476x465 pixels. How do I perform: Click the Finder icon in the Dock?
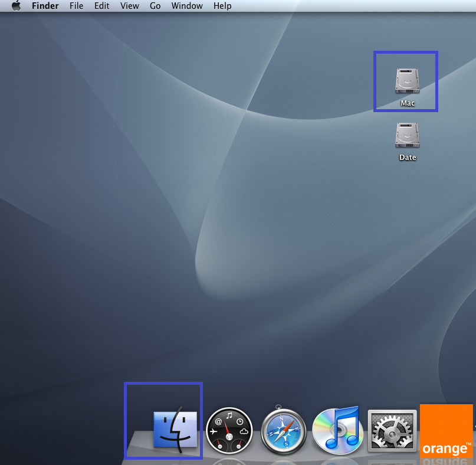(x=175, y=430)
